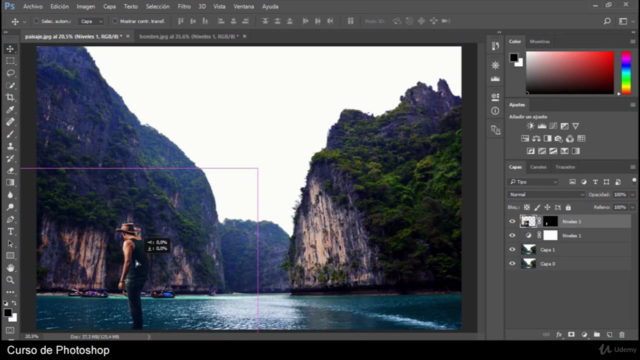Enable Mostrar contr. transf. checkbox
The width and height of the screenshot is (640, 360).
pos(115,21)
